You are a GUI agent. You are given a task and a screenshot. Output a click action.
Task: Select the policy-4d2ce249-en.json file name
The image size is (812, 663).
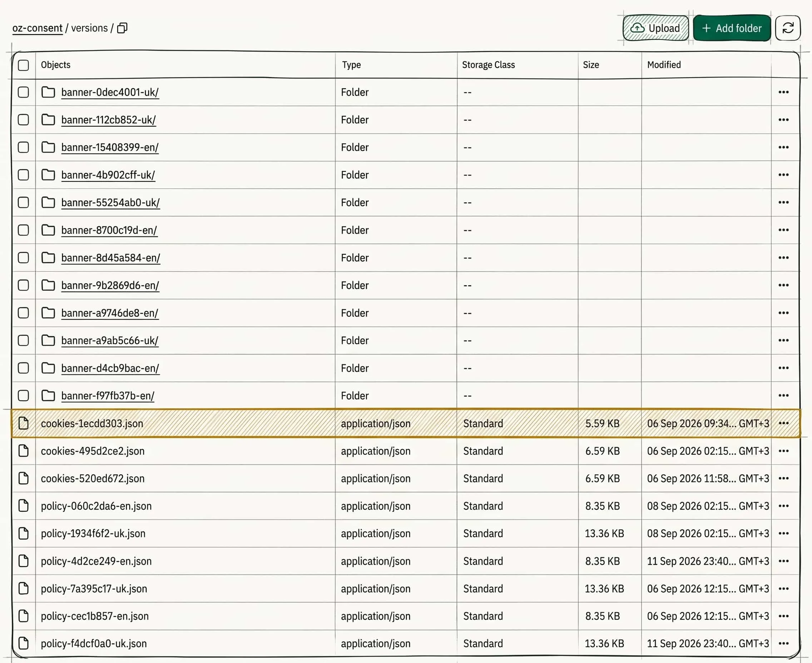(96, 561)
